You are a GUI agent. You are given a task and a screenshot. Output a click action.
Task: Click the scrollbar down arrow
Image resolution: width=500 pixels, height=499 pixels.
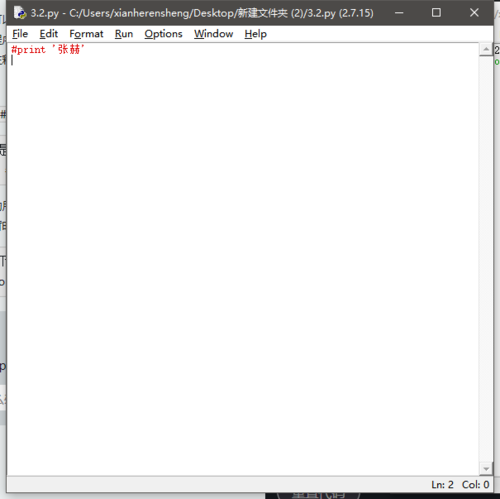pos(486,469)
